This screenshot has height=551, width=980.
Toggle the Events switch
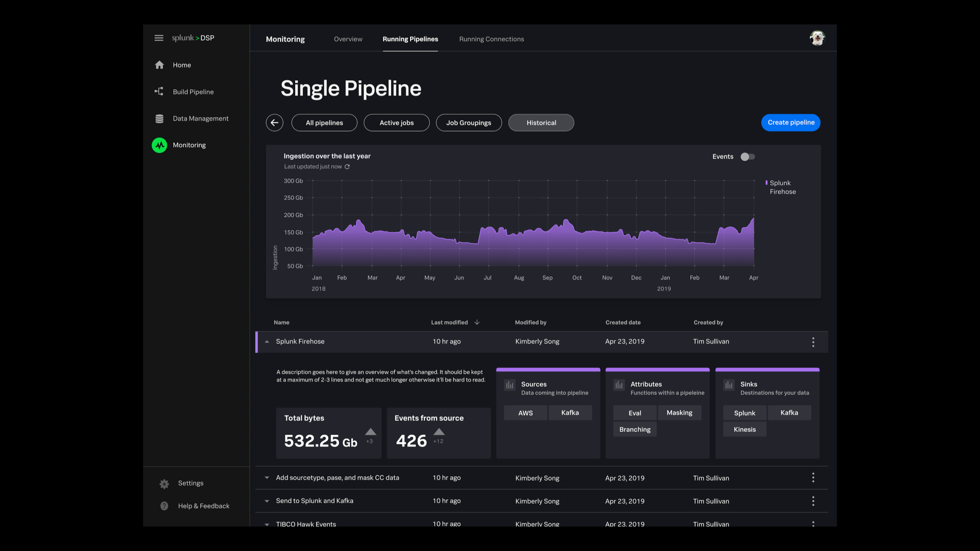point(748,157)
